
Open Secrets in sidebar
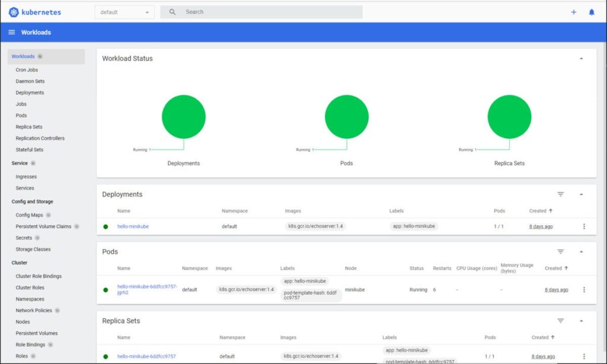pos(24,238)
